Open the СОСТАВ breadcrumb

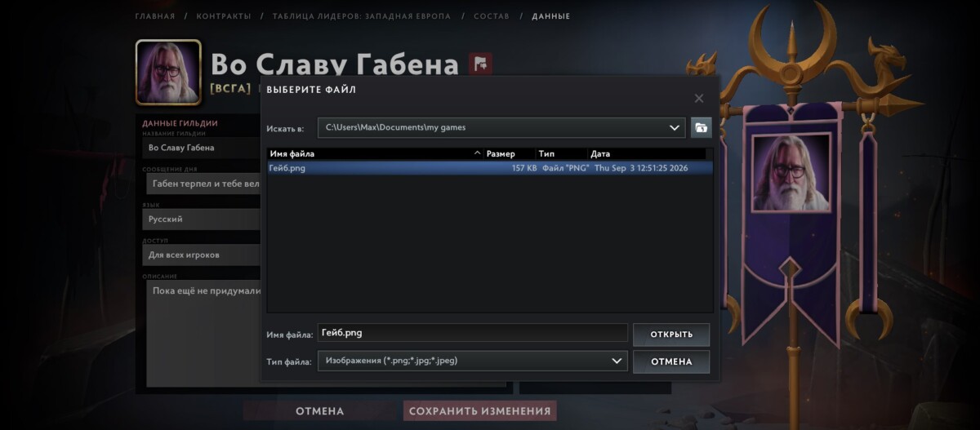pos(490,16)
